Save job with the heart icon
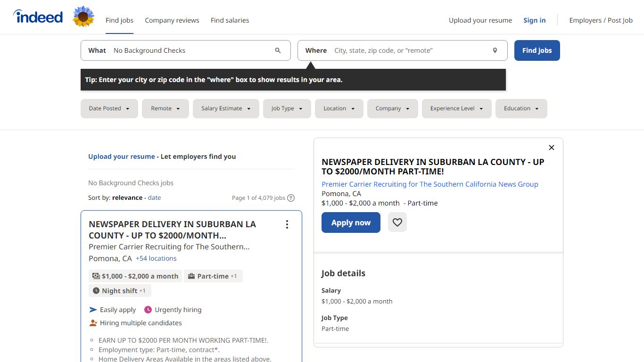This screenshot has width=644, height=362. (397, 222)
